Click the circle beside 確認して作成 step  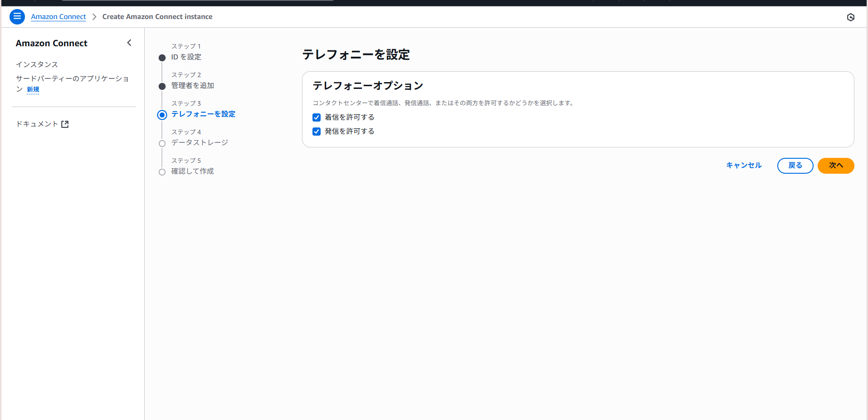[162, 172]
